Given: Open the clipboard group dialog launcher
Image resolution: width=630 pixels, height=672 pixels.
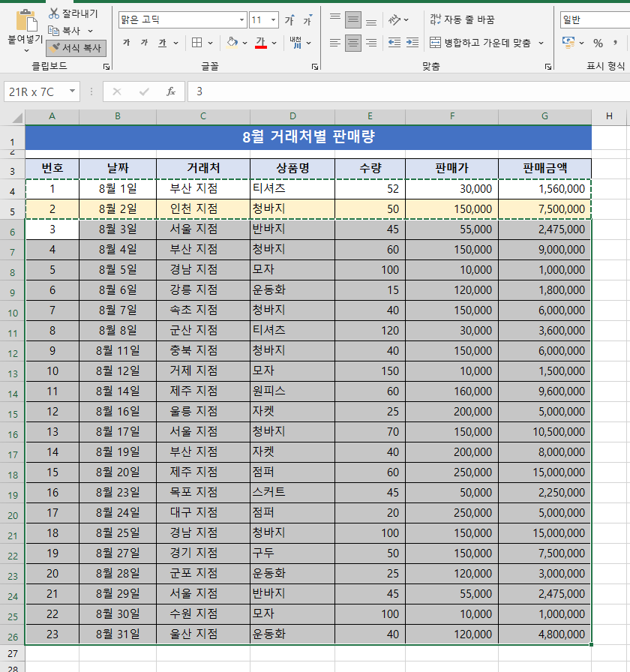Looking at the screenshot, I should tap(106, 67).
